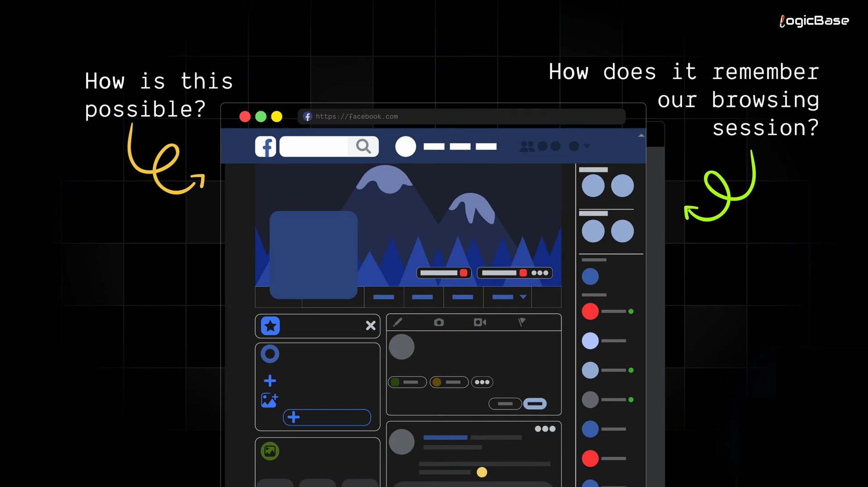868x487 pixels.
Task: Select the video camera icon
Action: pyautogui.click(x=480, y=322)
